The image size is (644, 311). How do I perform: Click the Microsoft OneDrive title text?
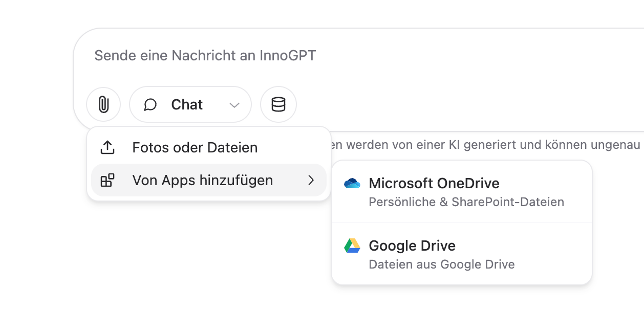pyautogui.click(x=434, y=183)
